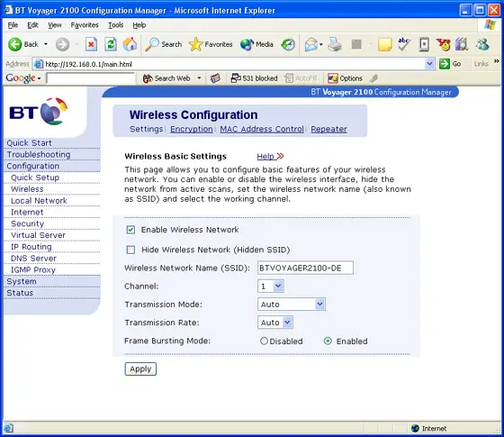Click the Home icon
The image size is (504, 437).
click(130, 44)
